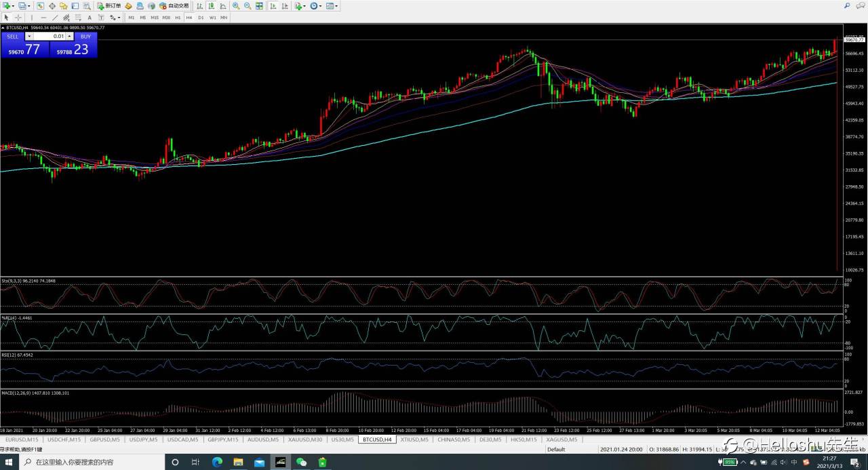
Task: Select the text label tool
Action: point(89,18)
